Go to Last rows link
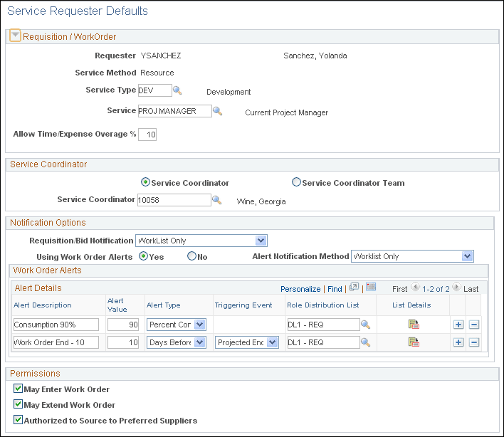This screenshot has height=437, width=504. click(x=471, y=289)
